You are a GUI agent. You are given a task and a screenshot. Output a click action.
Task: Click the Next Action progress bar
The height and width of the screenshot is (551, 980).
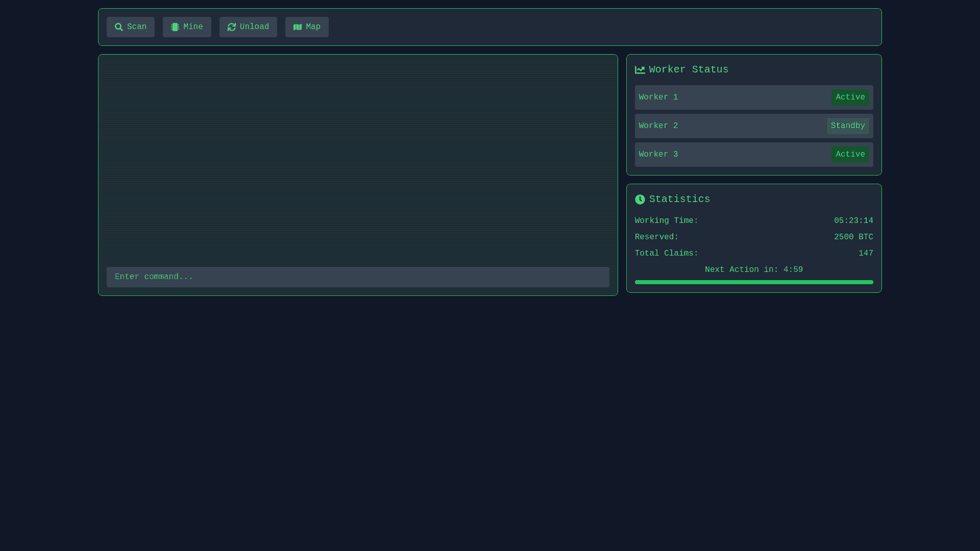[x=754, y=282]
